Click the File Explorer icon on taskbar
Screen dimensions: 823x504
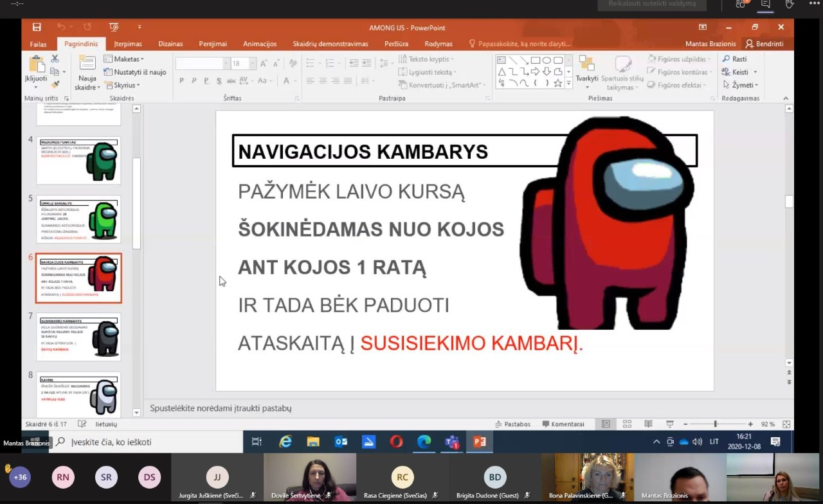coord(313,442)
